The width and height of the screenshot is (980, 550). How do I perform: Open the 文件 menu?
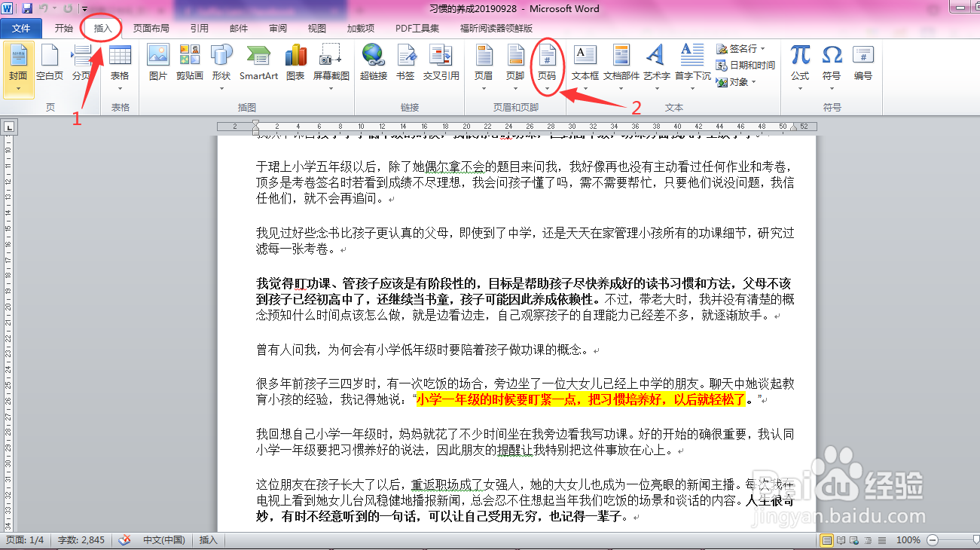coord(21,27)
